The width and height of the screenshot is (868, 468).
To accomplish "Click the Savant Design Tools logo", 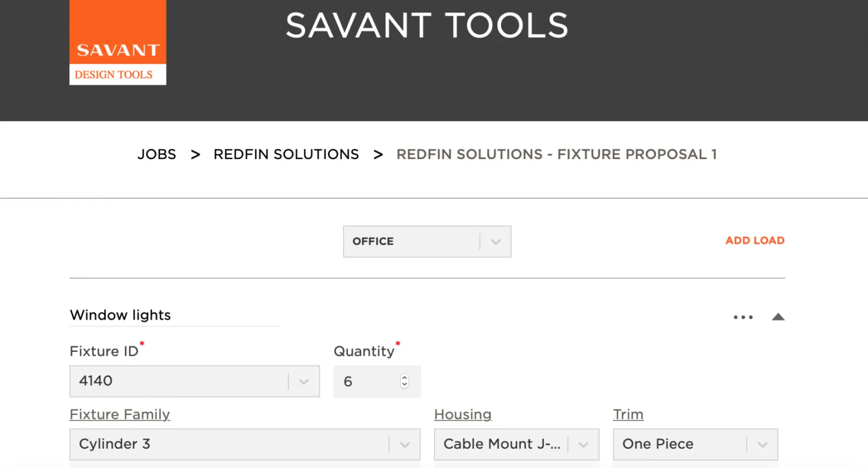I will (118, 42).
